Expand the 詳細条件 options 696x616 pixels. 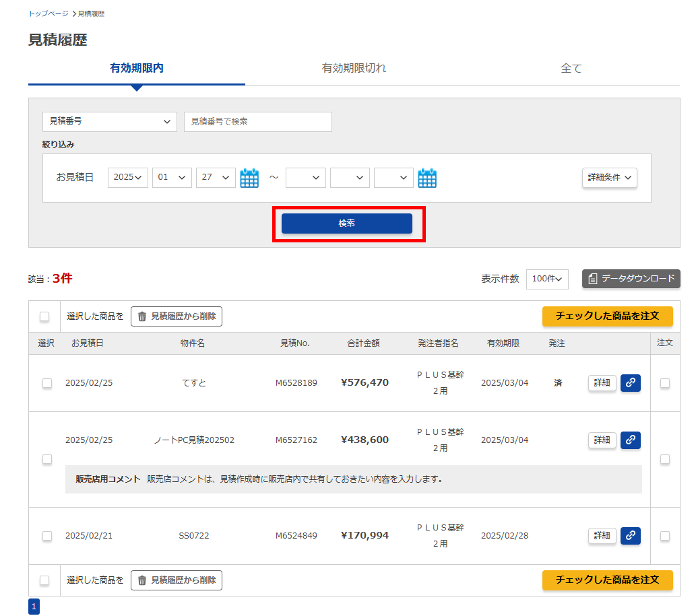point(610,178)
